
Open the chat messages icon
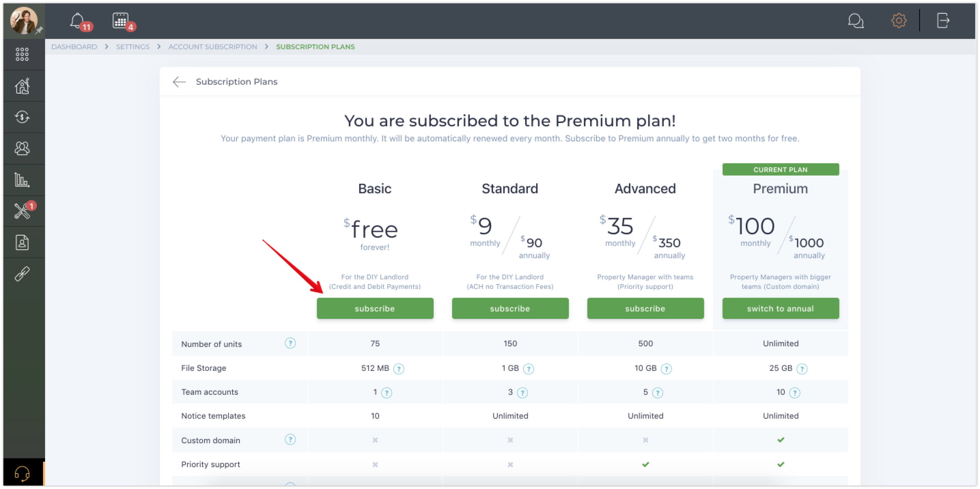(856, 20)
